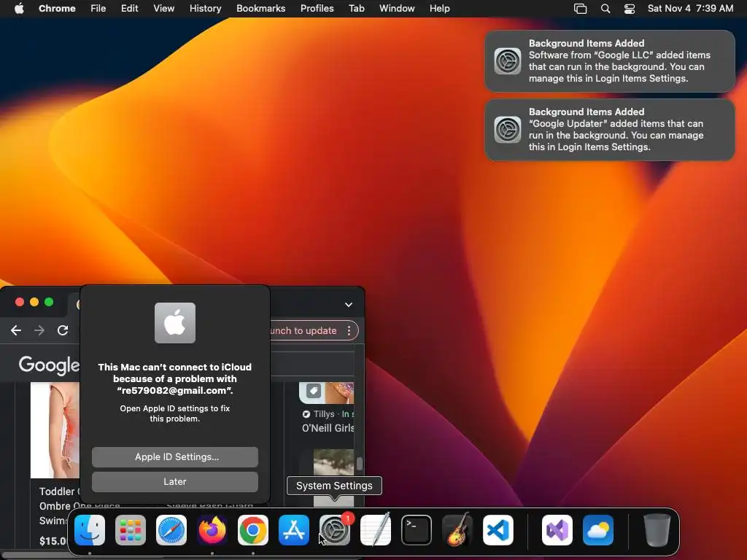Open the History menu

205,9
